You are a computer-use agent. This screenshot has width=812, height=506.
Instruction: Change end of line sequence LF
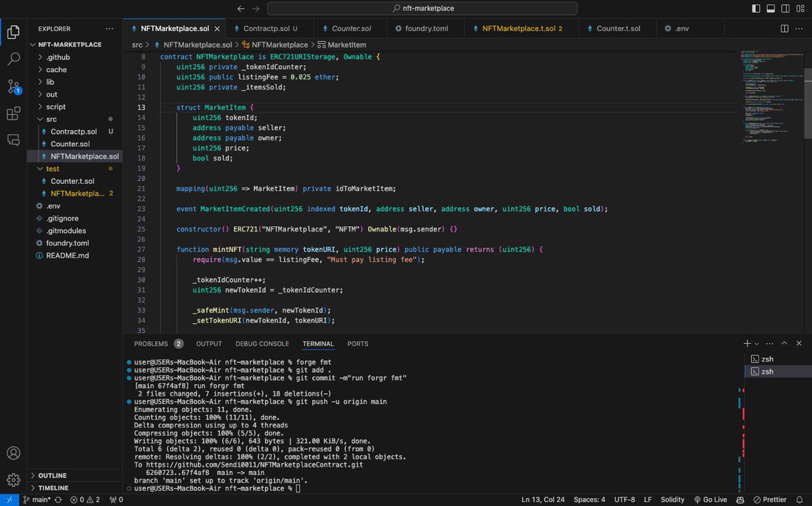click(x=648, y=499)
